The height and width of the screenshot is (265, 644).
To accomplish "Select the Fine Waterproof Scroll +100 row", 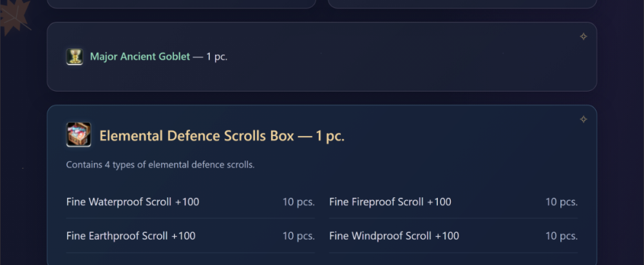I will 191,202.
